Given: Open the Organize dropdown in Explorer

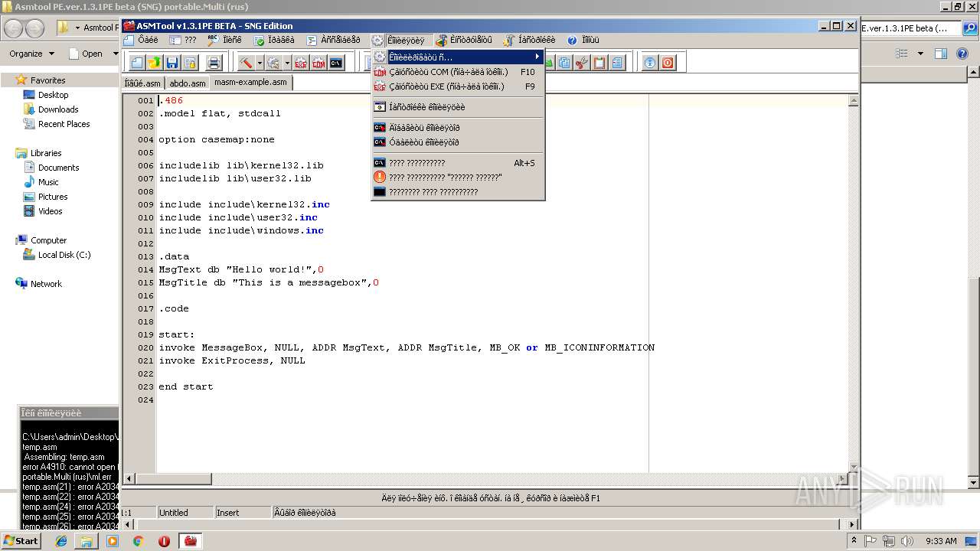Looking at the screenshot, I should (x=31, y=54).
